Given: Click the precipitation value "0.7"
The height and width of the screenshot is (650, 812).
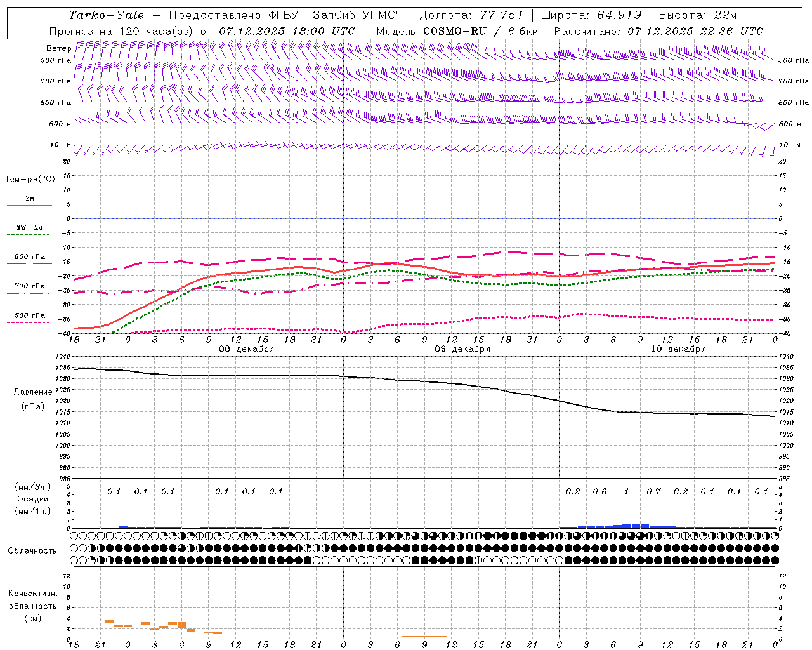Looking at the screenshot, I should coord(653,492).
